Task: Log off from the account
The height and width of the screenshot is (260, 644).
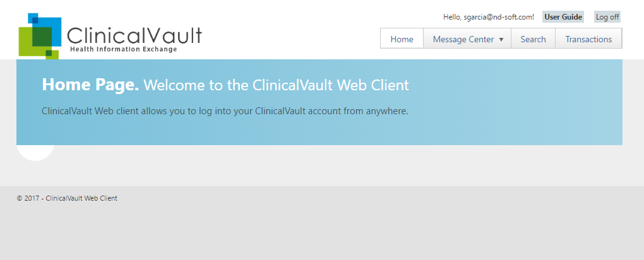Action: (x=607, y=17)
